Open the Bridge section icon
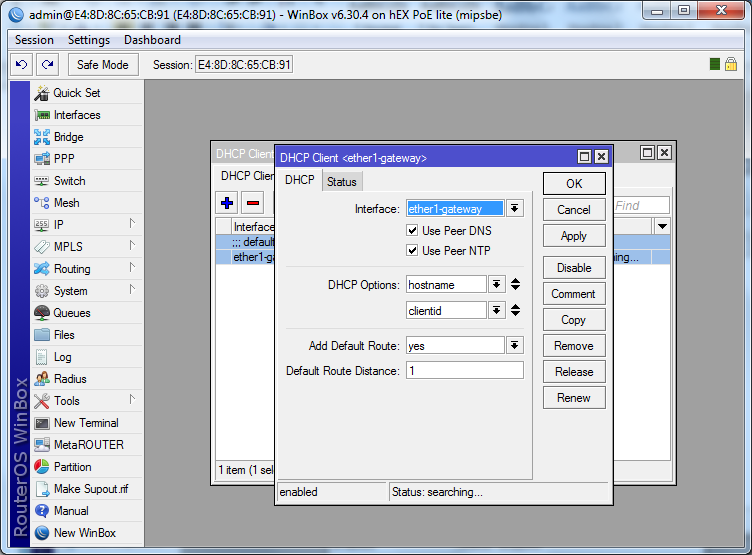The height and width of the screenshot is (555, 752). [x=42, y=137]
